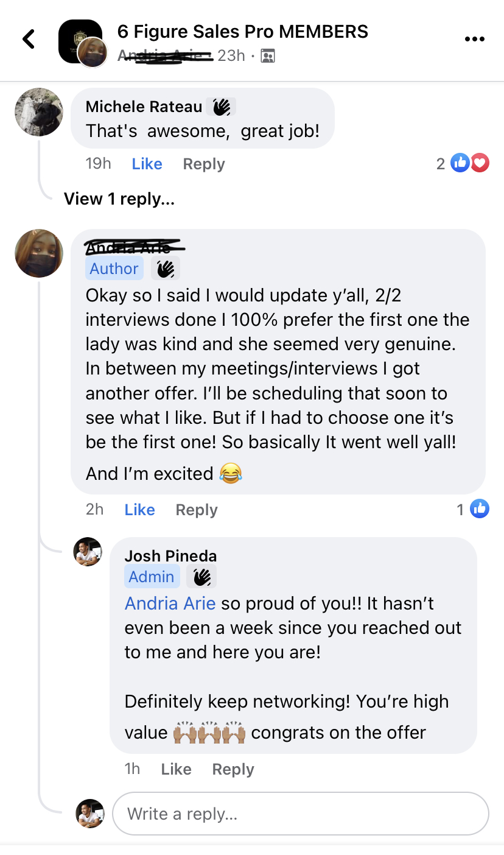This screenshot has width=504, height=855.
Task: Open Josh Pineda's profile name
Action: click(x=170, y=555)
